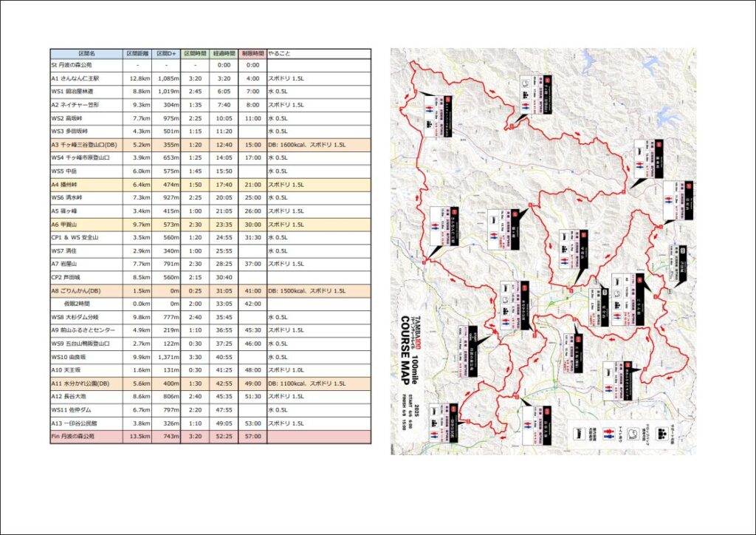Select the やること column header
This screenshot has width=756, height=535.
pos(318,54)
